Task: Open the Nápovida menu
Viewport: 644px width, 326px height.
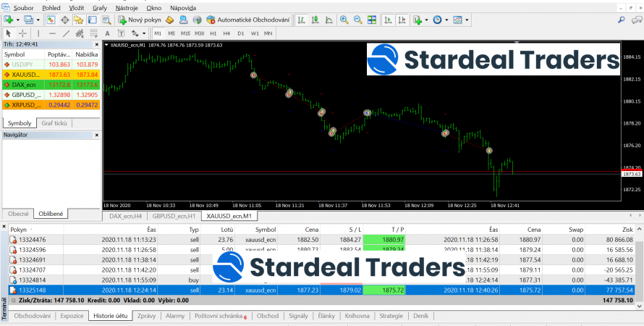Action: pyautogui.click(x=183, y=8)
